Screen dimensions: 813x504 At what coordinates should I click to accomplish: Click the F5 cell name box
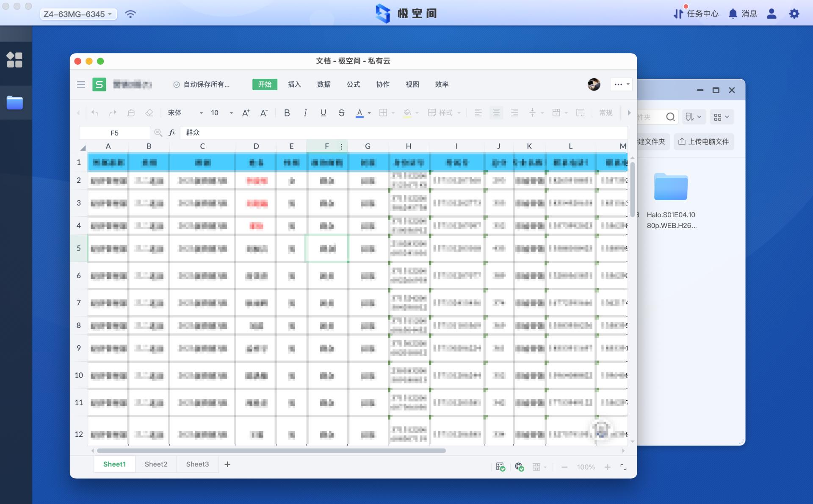[114, 133]
